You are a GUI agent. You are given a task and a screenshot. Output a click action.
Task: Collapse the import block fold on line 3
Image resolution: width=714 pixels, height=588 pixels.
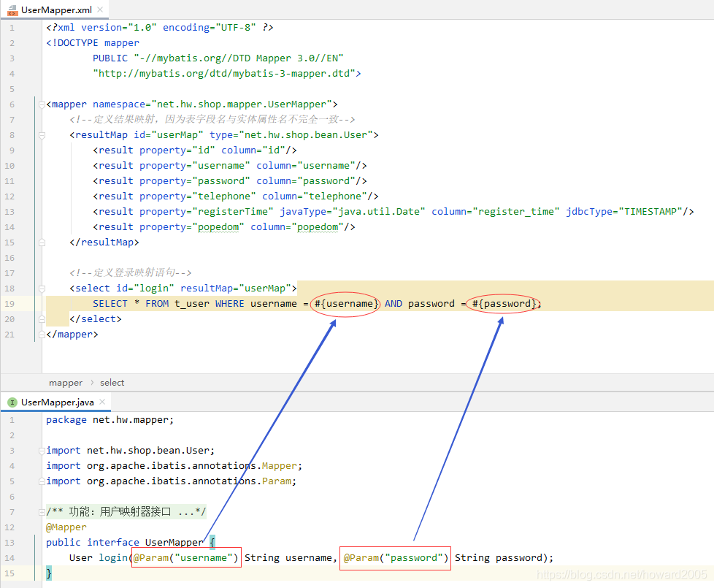coord(42,451)
